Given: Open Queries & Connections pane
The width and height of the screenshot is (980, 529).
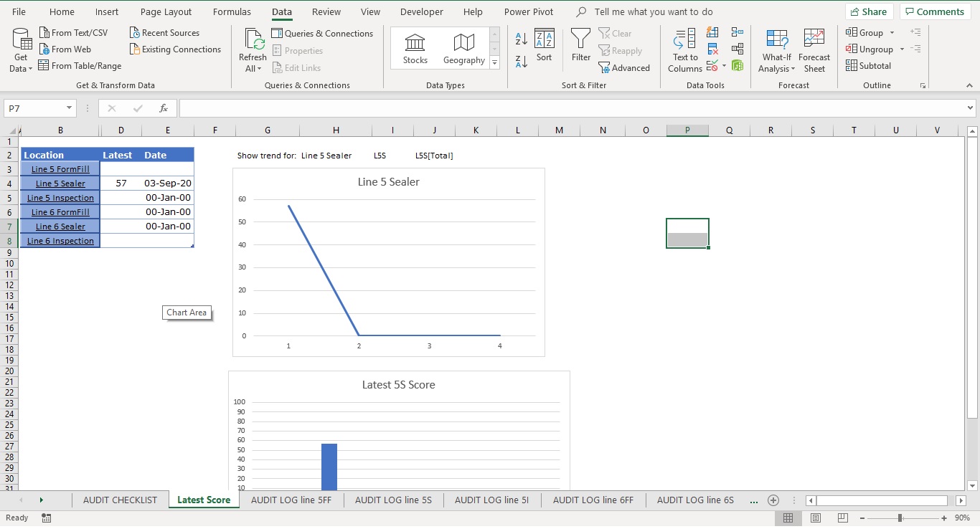Looking at the screenshot, I should (x=322, y=33).
